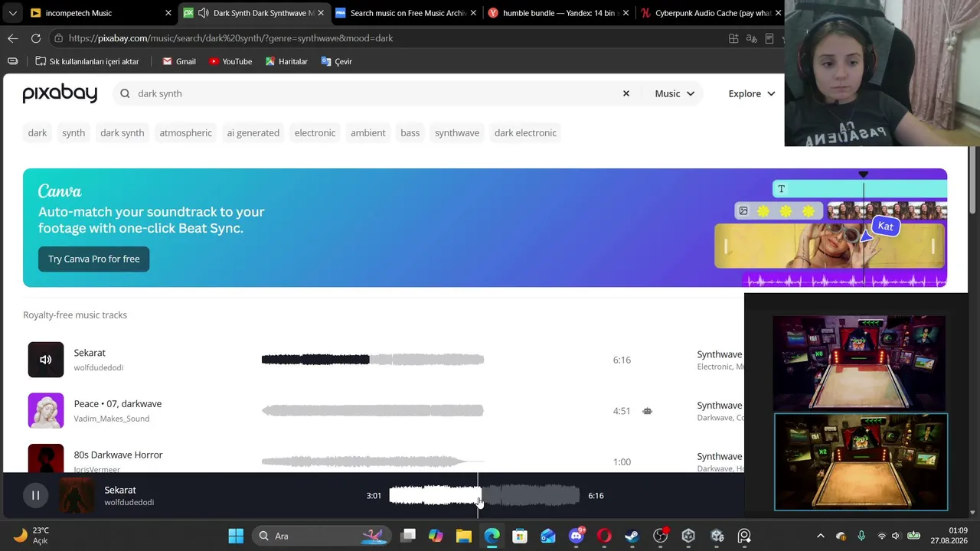The image size is (980, 551).
Task: Click the magnifier search icon on Pixabay
Action: pos(125,93)
